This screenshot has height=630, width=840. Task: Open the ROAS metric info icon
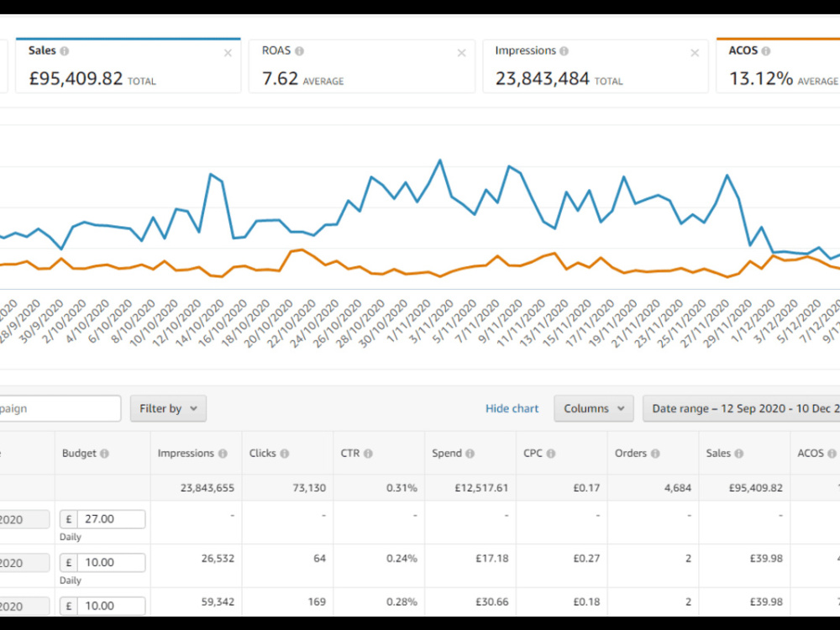pyautogui.click(x=300, y=51)
